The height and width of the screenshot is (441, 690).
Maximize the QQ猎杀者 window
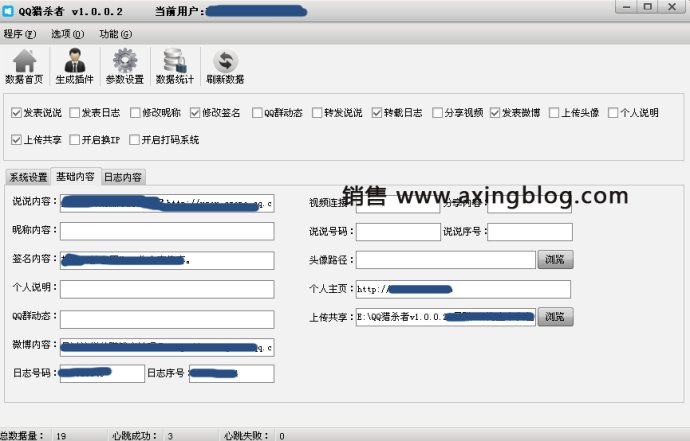pos(648,7)
